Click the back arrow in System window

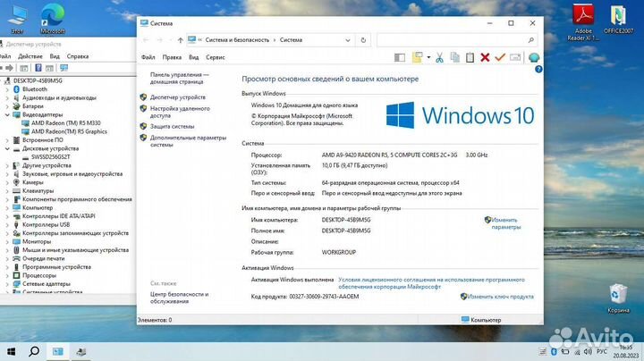pyautogui.click(x=146, y=40)
